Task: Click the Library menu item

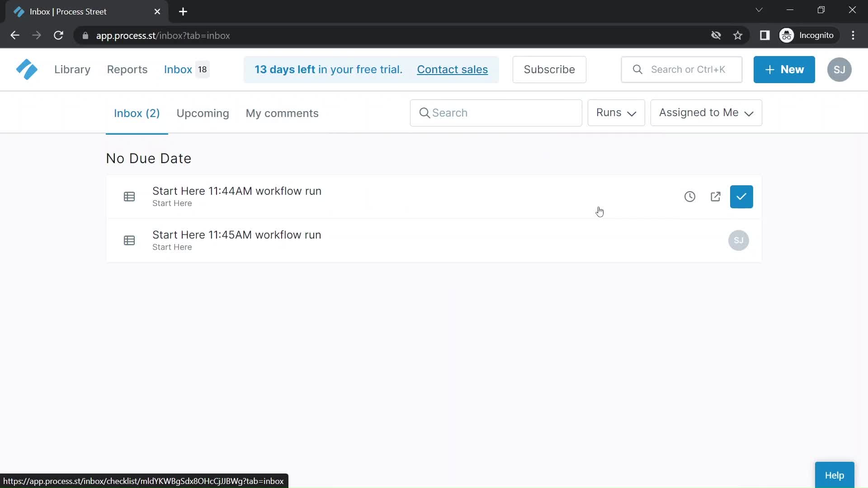Action: coord(72,69)
